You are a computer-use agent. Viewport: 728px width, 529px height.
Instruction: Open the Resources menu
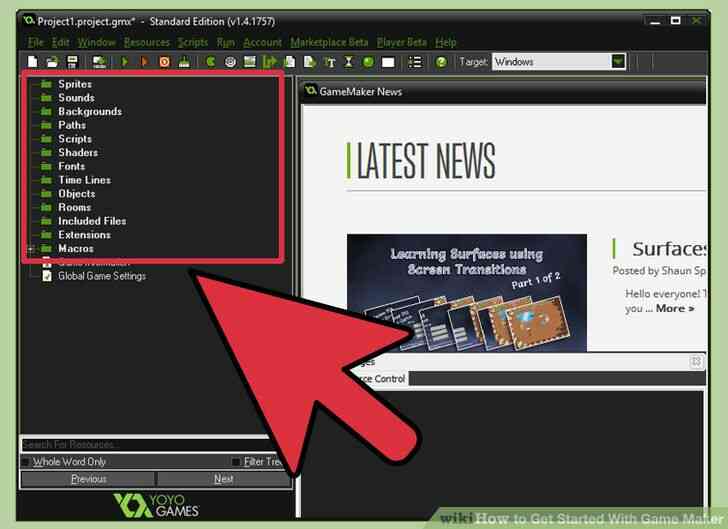pos(147,42)
